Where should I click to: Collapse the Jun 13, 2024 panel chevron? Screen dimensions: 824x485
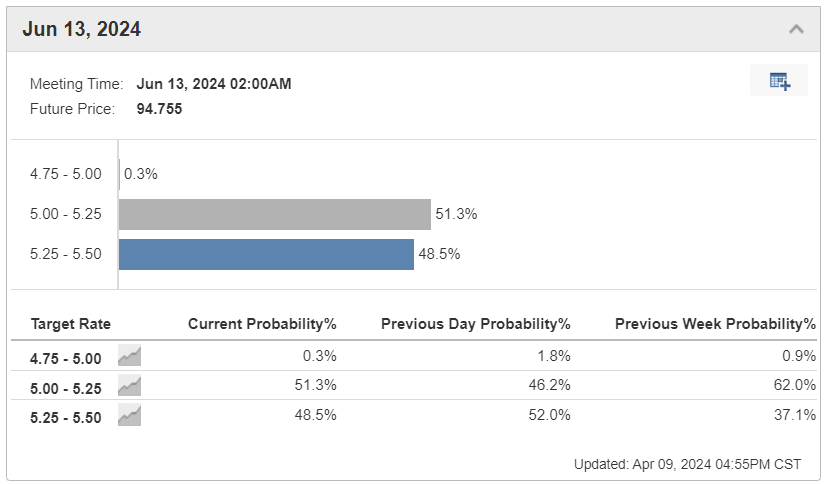click(x=796, y=29)
